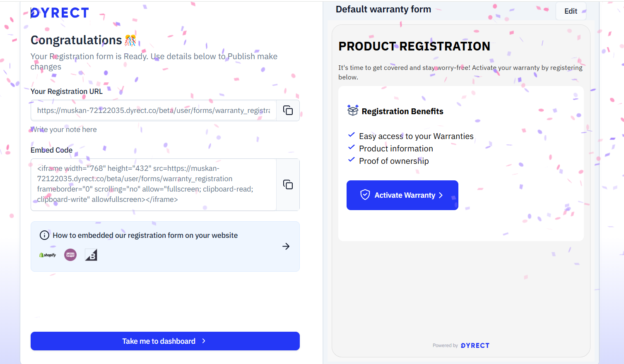Open 'How to embedded our registration form' link
This screenshot has width=624, height=364.
point(145,235)
